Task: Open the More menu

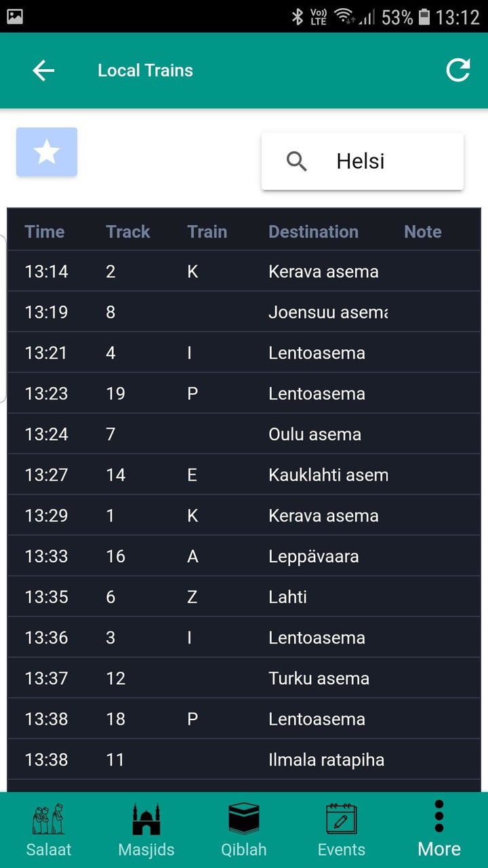Action: point(439,830)
